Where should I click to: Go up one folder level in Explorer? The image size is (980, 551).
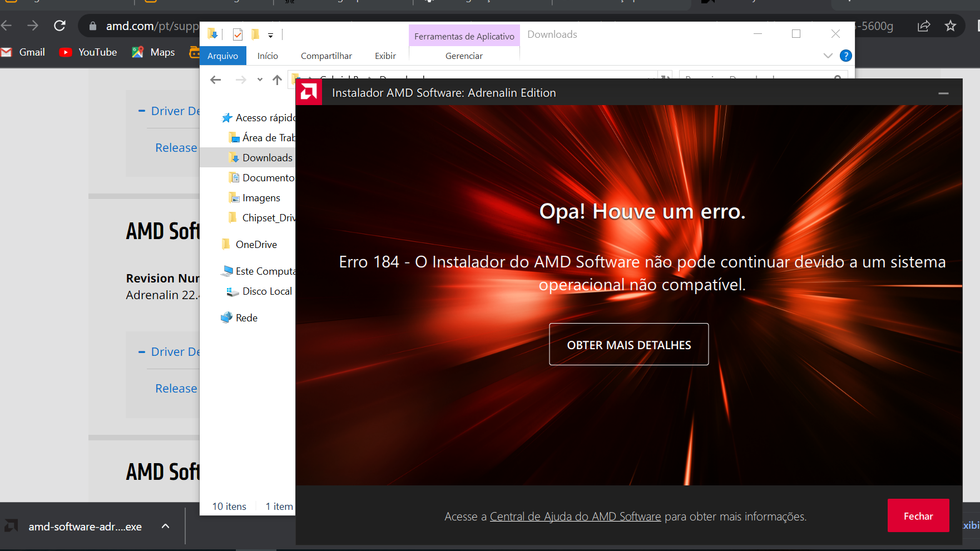277,80
